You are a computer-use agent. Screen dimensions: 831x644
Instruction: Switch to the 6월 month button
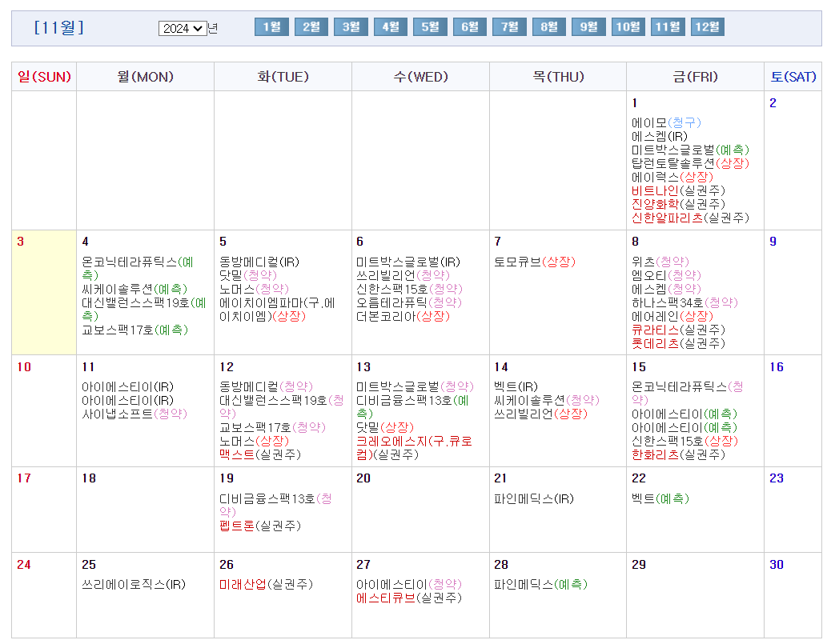pyautogui.click(x=470, y=27)
